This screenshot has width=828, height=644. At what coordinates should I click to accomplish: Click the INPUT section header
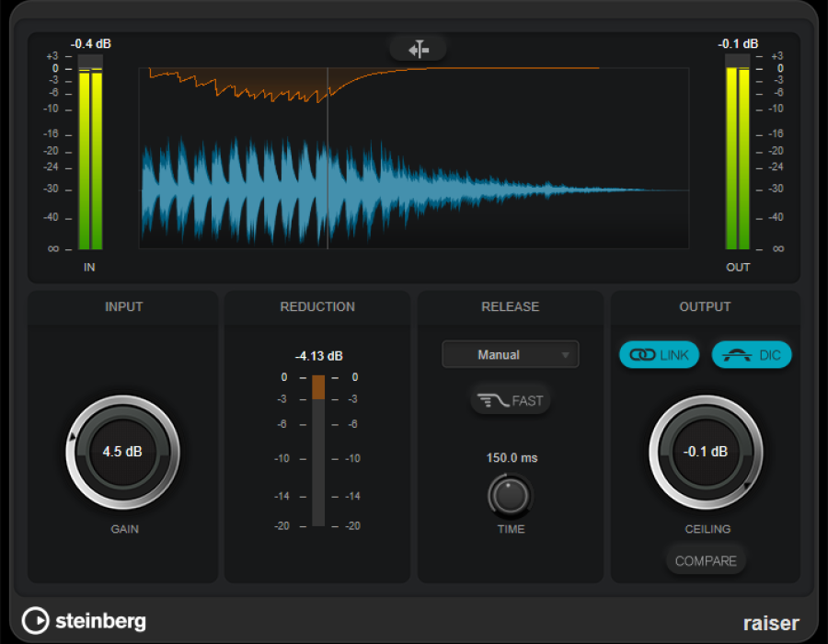(123, 306)
